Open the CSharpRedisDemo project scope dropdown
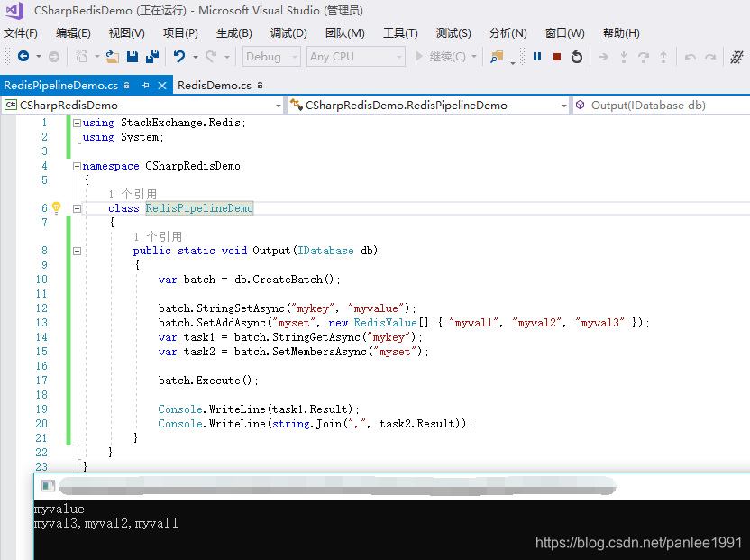Image resolution: width=750 pixels, height=560 pixels. point(142,106)
